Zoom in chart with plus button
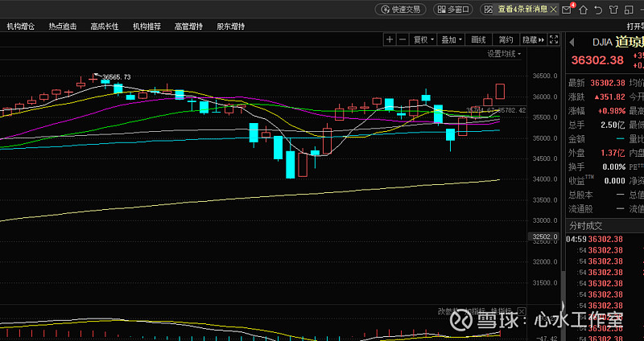Screen dimensions: 644x341 (390, 39)
